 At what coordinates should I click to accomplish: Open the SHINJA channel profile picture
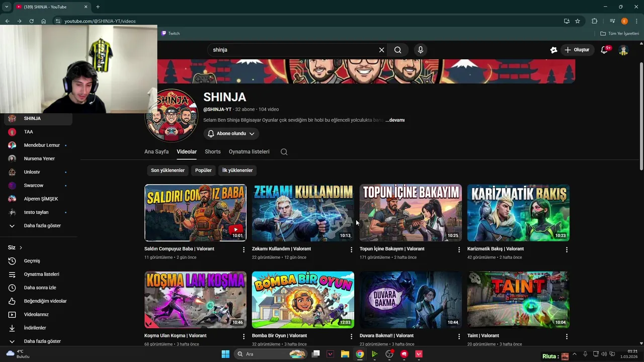coord(171,116)
